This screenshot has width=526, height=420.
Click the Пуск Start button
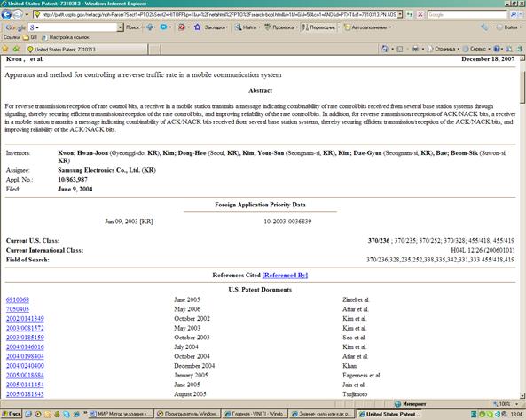pos(11,415)
